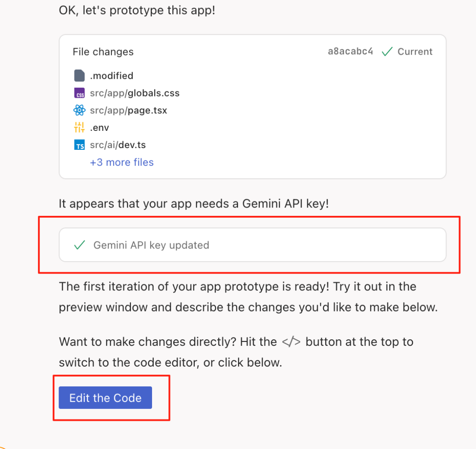The image size is (476, 449).
Task: Click the CSS file icon next to globals.css
Action: click(79, 93)
